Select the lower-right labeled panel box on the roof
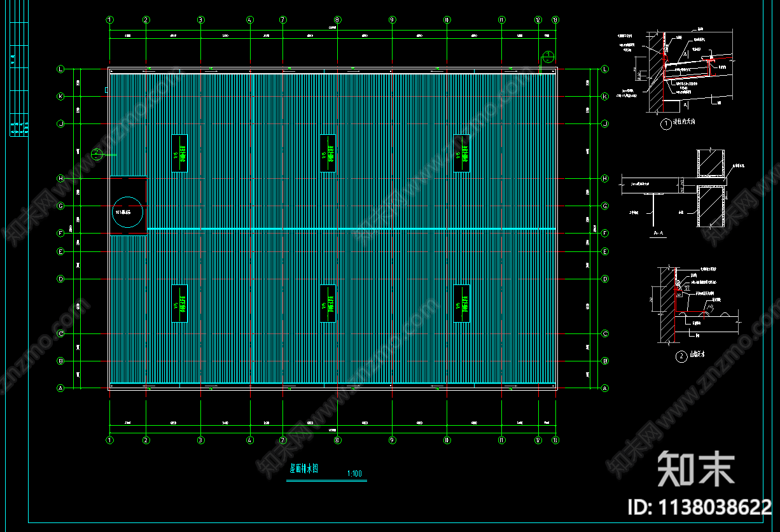Screen dimensions: 780x532 click(462, 303)
